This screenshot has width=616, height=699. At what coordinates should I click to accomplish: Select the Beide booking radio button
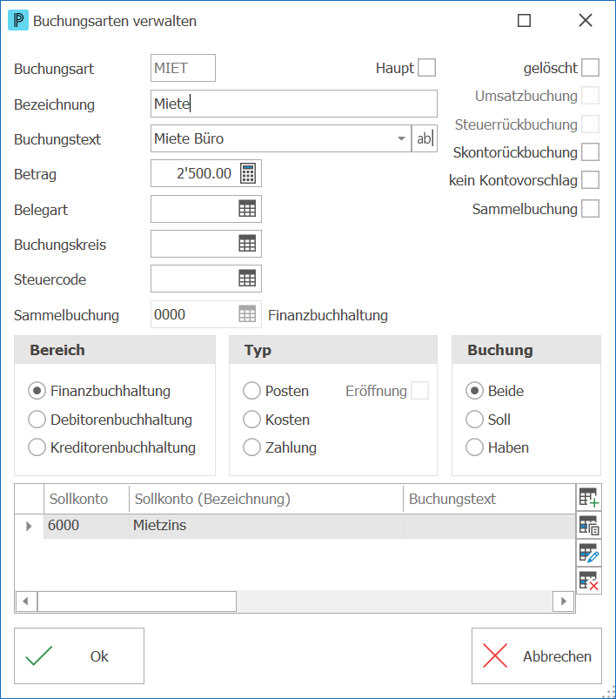[x=475, y=391]
